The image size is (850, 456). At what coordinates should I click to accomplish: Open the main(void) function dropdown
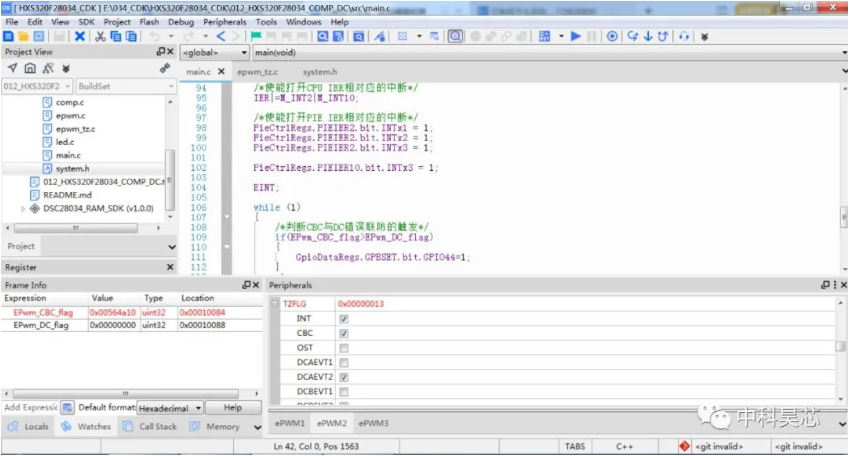pyautogui.click(x=550, y=53)
